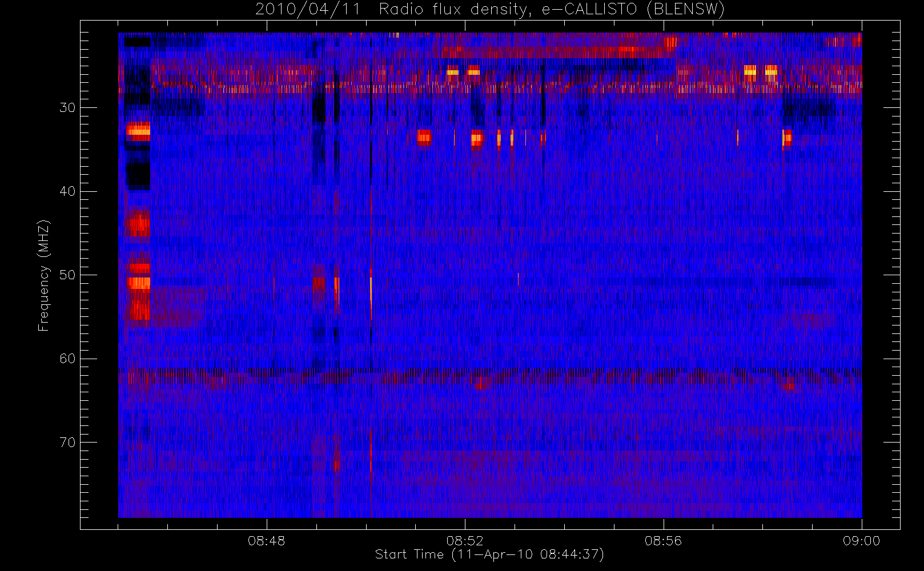Click the 08:56 time tick label
Image resolution: width=924 pixels, height=571 pixels.
[x=663, y=541]
